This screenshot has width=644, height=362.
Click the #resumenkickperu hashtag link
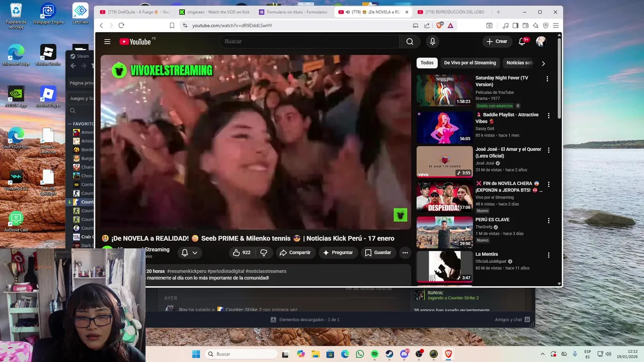[x=186, y=271]
